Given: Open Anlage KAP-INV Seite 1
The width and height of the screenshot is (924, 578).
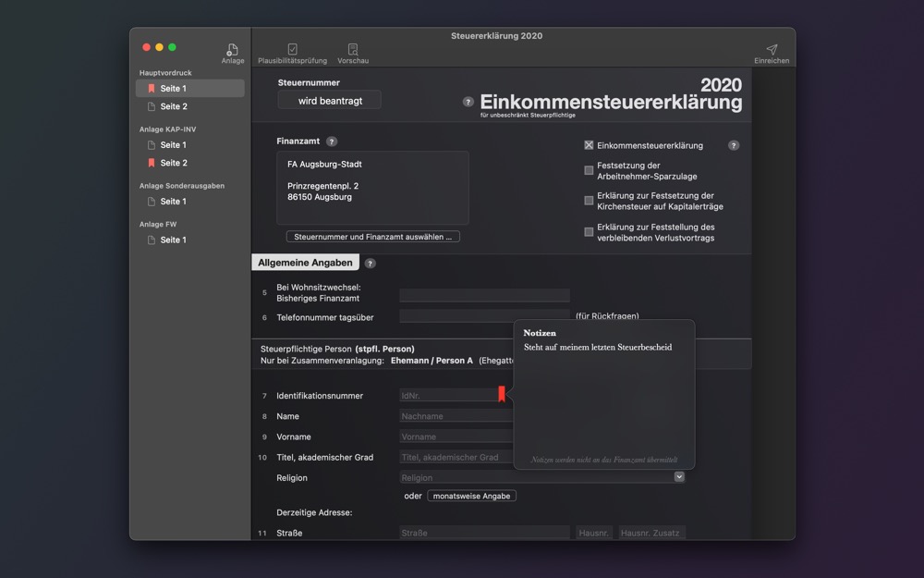Looking at the screenshot, I should [x=189, y=145].
